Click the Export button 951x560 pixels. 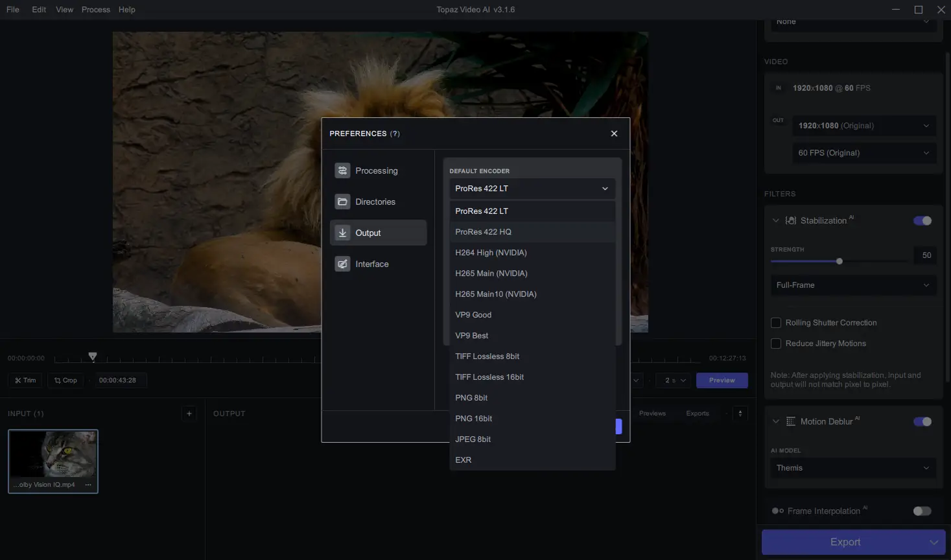click(x=845, y=542)
